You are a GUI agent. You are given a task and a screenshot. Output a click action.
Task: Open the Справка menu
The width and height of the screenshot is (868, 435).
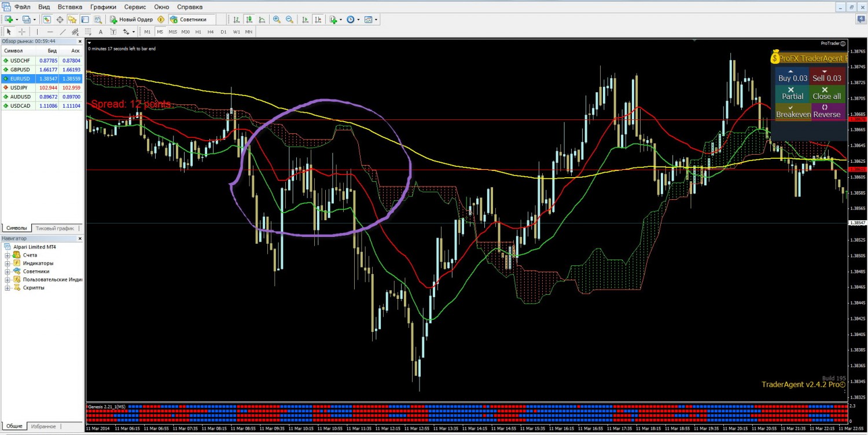190,7
